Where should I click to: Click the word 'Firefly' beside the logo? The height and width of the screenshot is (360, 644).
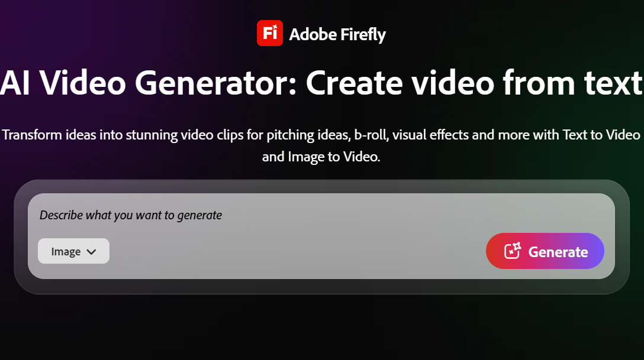coord(363,34)
